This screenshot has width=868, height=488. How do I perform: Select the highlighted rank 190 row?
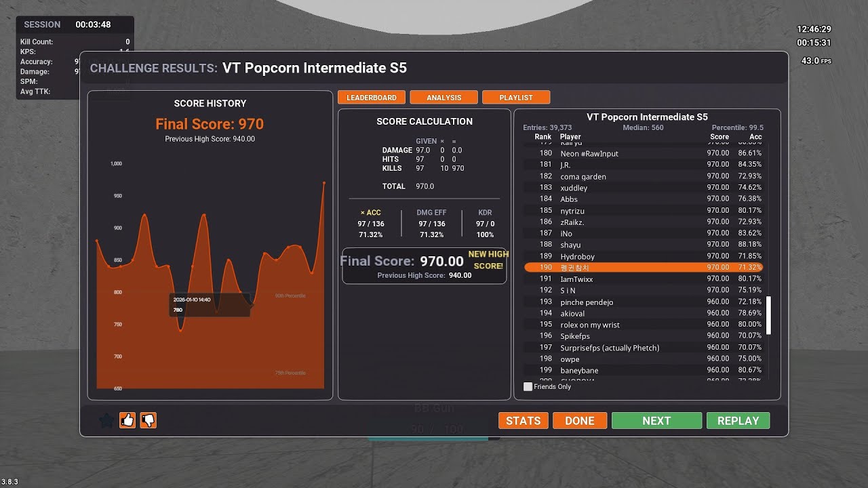(x=644, y=268)
